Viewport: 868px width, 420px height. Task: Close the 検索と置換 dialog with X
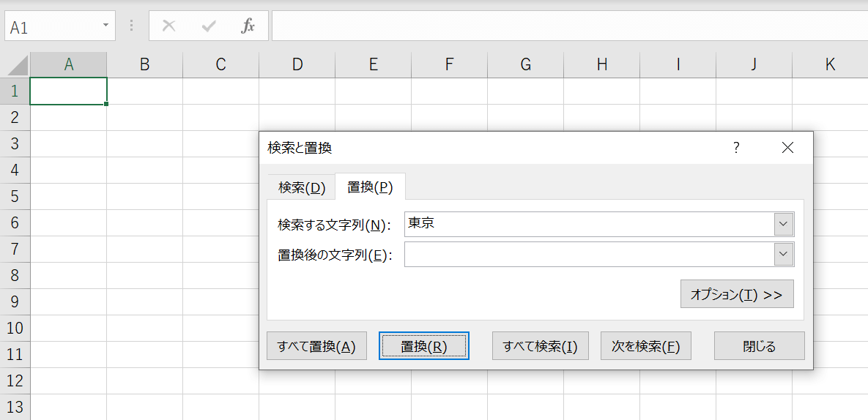click(787, 148)
